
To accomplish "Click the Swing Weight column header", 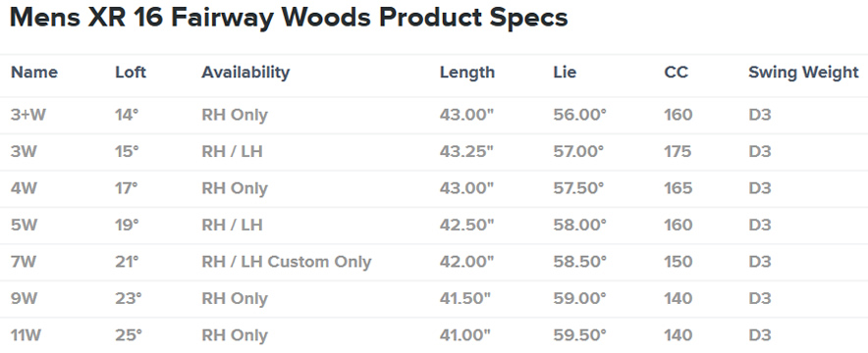I will (803, 73).
